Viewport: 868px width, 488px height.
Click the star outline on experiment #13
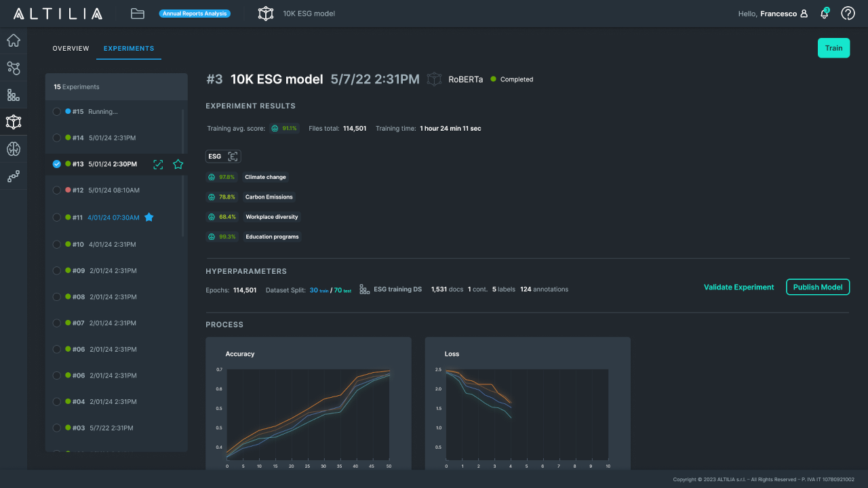[x=178, y=164]
